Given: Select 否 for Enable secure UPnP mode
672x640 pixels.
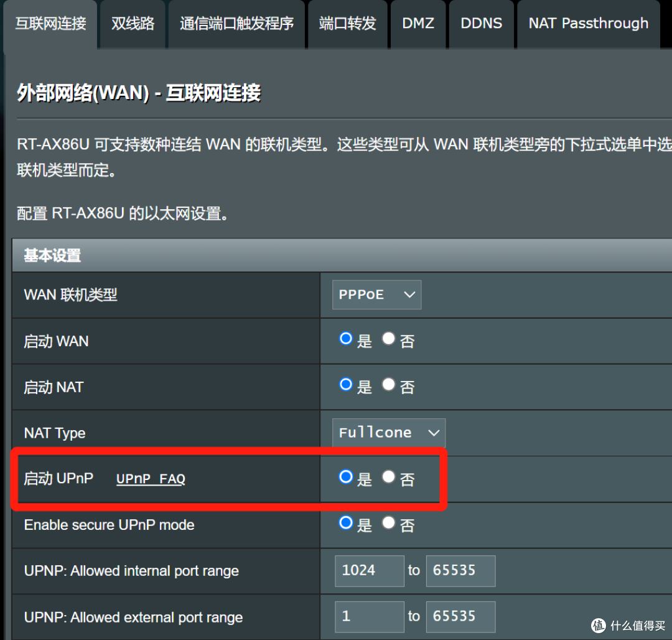Looking at the screenshot, I should tap(388, 523).
